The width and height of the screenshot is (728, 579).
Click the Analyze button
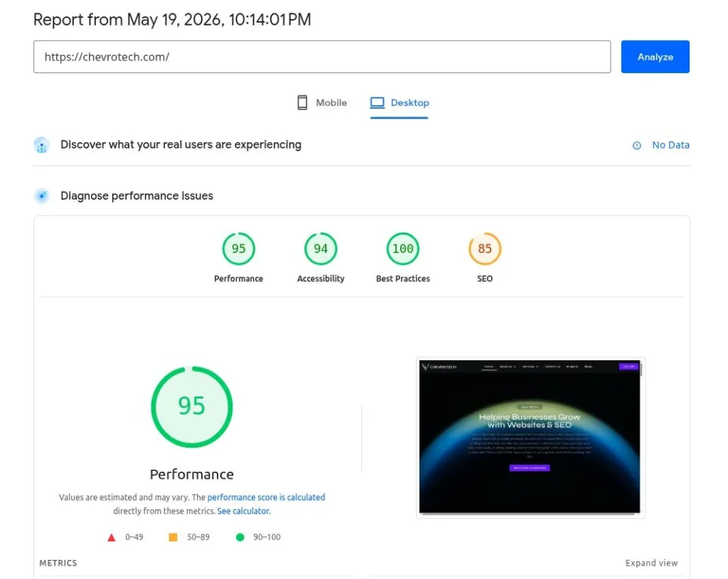655,57
